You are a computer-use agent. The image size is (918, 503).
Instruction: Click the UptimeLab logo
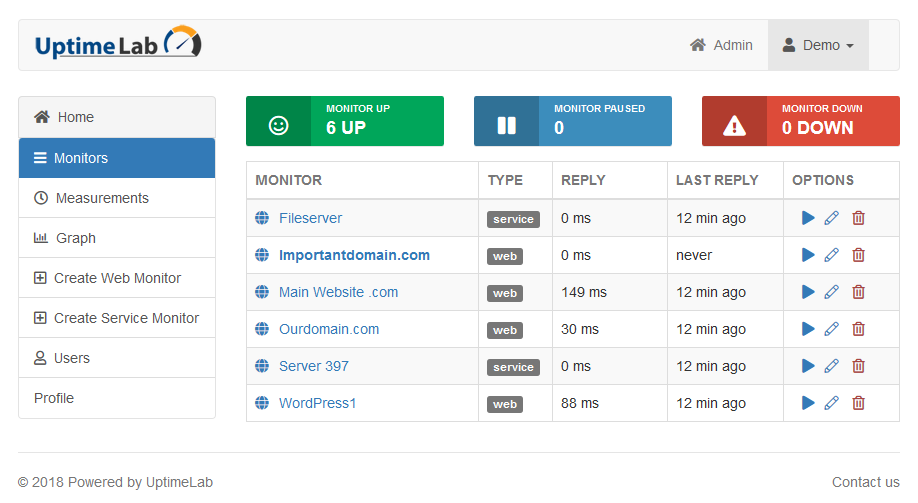click(x=118, y=45)
